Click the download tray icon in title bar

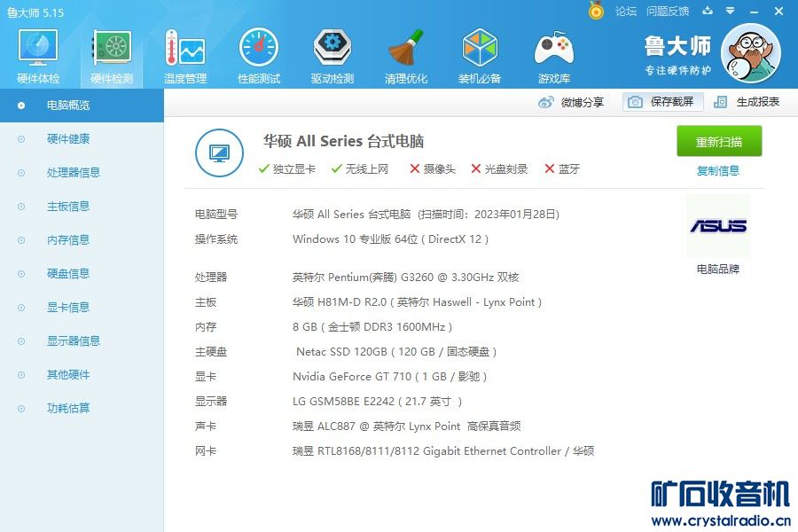tap(708, 11)
